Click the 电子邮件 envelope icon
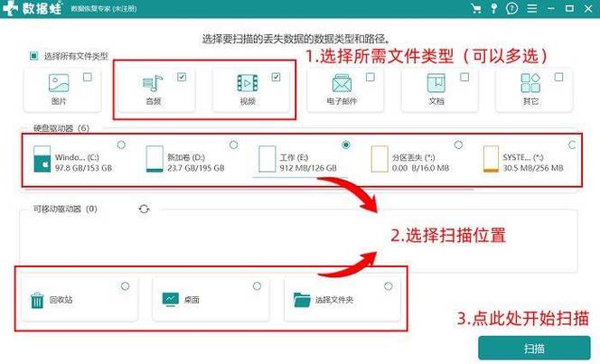Screen dimensions: 600x364 [x=342, y=83]
